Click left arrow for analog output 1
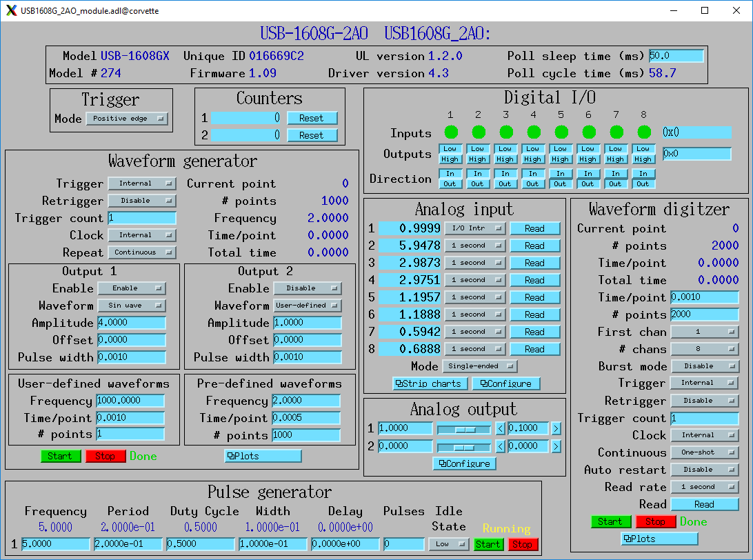 point(500,428)
